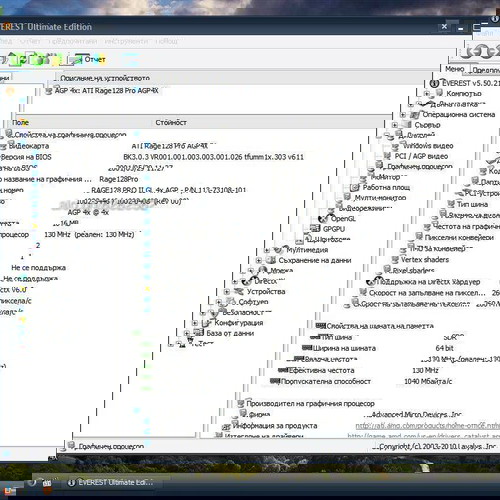Open the OpenGL tree icon
500x500 pixels.
[323, 219]
